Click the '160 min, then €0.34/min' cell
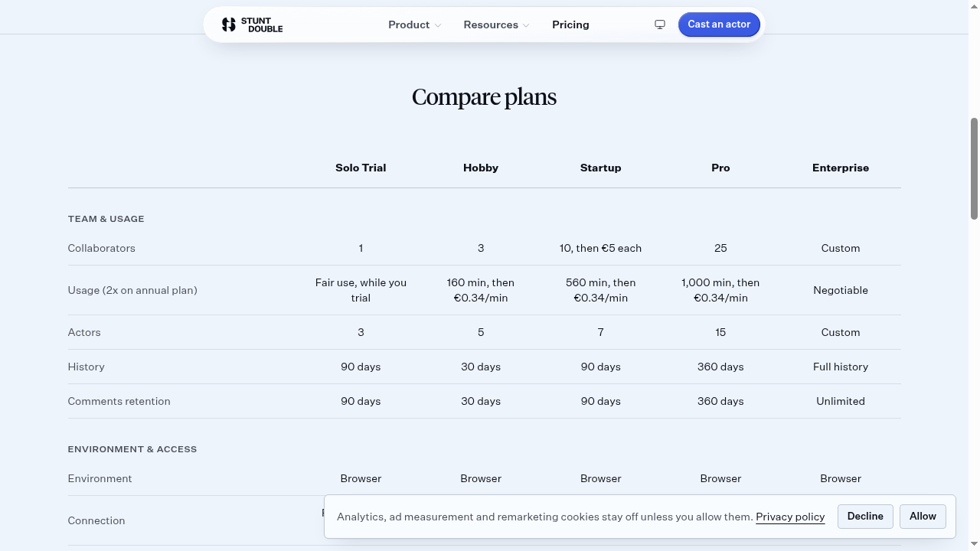 [x=481, y=290]
